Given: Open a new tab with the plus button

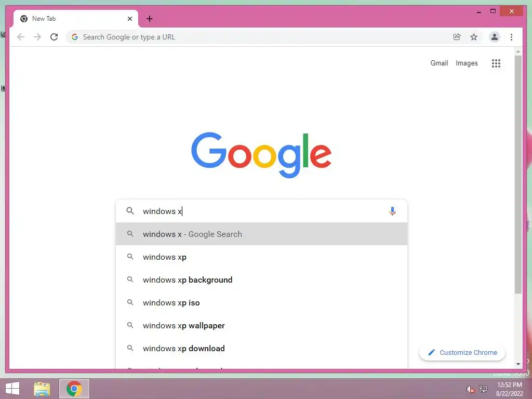Looking at the screenshot, I should click(x=150, y=19).
